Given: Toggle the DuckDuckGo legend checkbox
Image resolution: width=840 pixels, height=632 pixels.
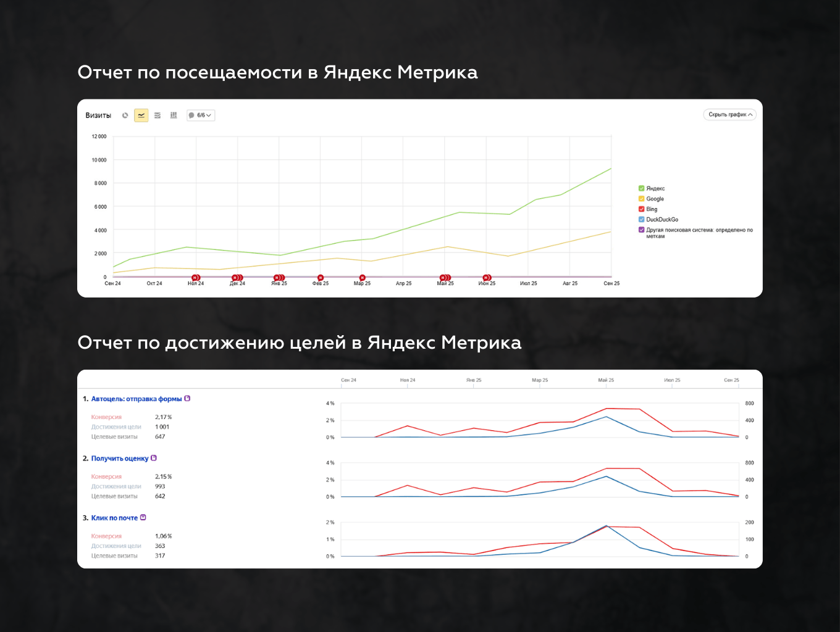Looking at the screenshot, I should click(x=641, y=219).
